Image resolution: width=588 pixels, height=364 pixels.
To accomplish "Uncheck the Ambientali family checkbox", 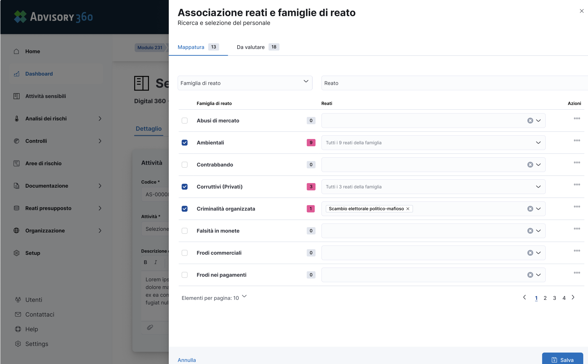I will [x=184, y=143].
